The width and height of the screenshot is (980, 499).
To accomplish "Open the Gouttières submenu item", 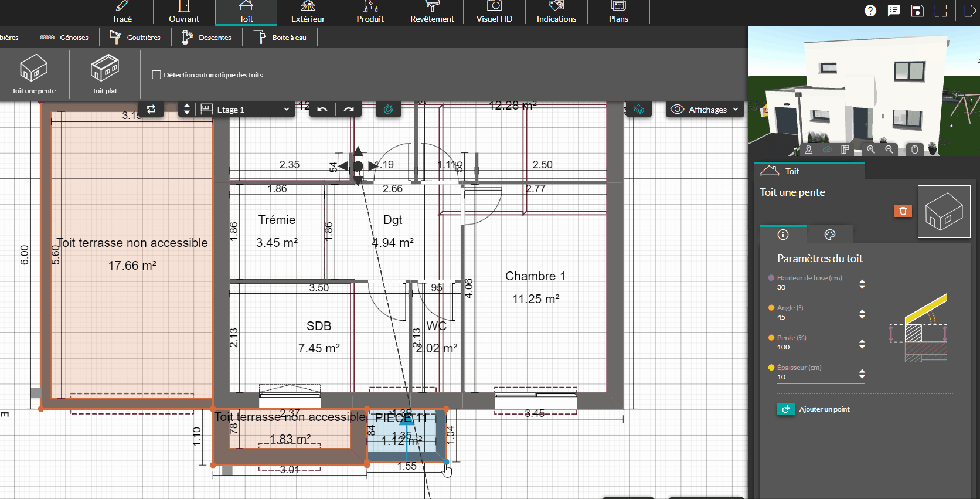I will [135, 38].
